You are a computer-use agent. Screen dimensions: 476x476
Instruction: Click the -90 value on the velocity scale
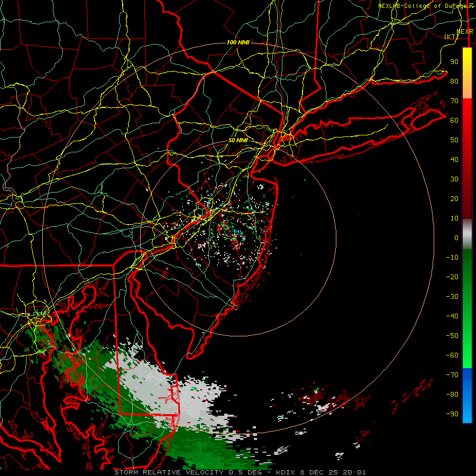[452, 414]
